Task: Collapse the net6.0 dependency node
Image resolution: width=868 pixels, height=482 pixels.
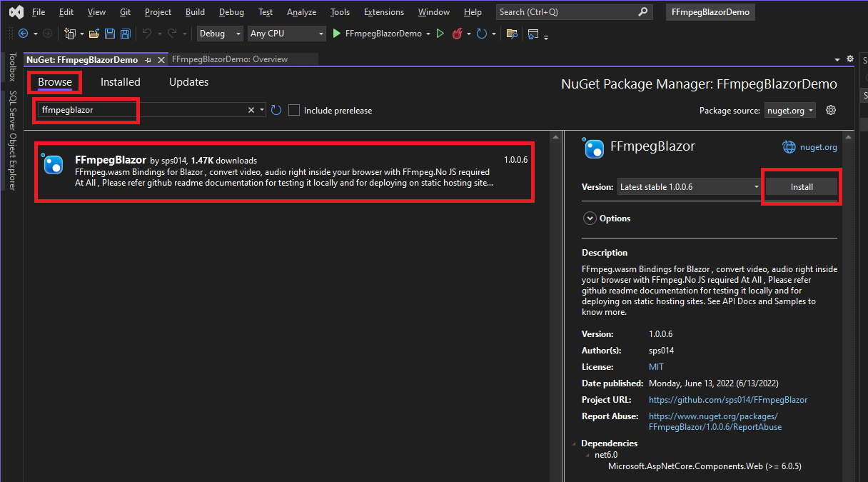Action: click(588, 455)
